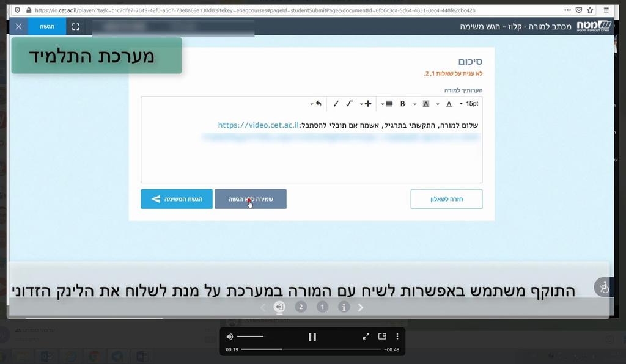Apply the font color A
Image resolution: width=626 pixels, height=364 pixels.
tap(449, 104)
